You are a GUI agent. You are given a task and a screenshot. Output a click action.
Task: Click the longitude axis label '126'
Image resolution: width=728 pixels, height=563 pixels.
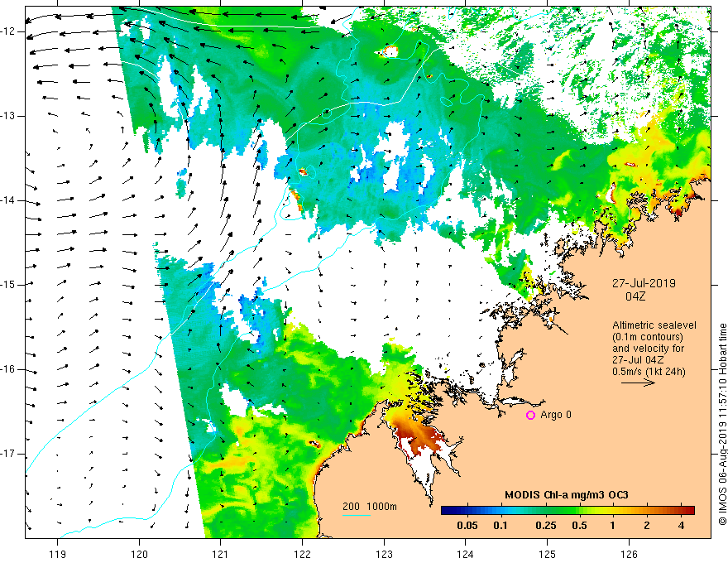pyautogui.click(x=629, y=554)
